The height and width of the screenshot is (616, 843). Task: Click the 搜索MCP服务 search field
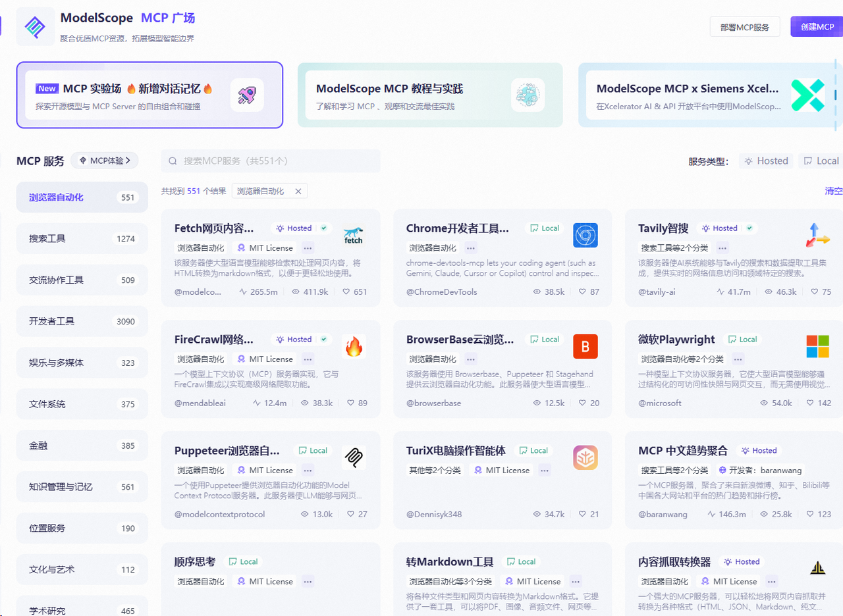coord(271,161)
